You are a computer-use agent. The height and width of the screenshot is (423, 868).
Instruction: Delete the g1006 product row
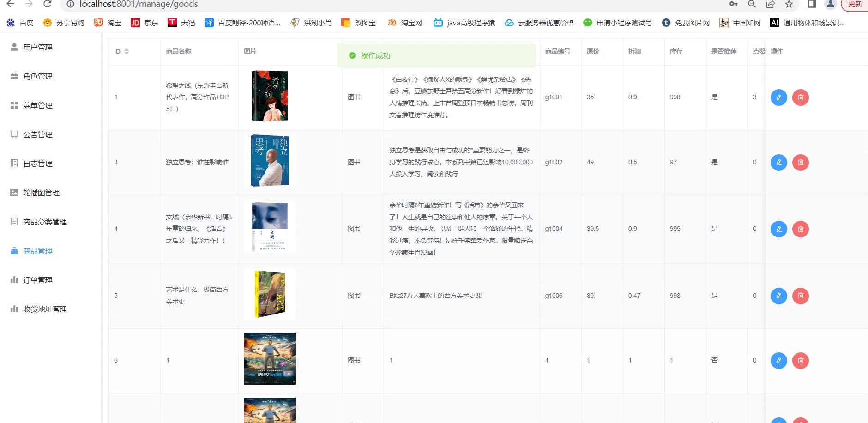801,296
